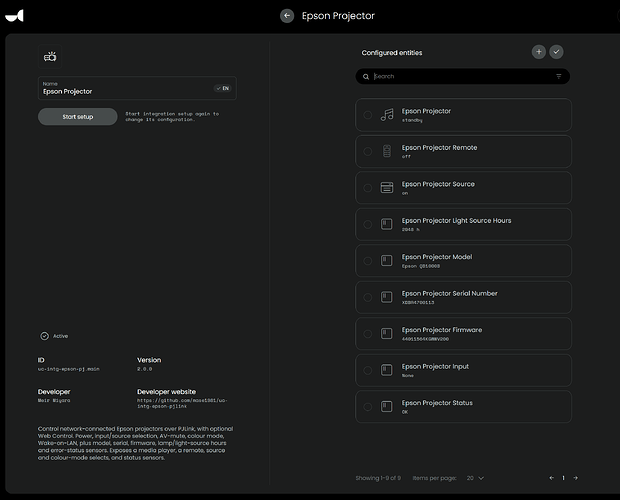Click the Name field containing Epson Projector
The height and width of the screenshot is (500, 620).
click(137, 88)
